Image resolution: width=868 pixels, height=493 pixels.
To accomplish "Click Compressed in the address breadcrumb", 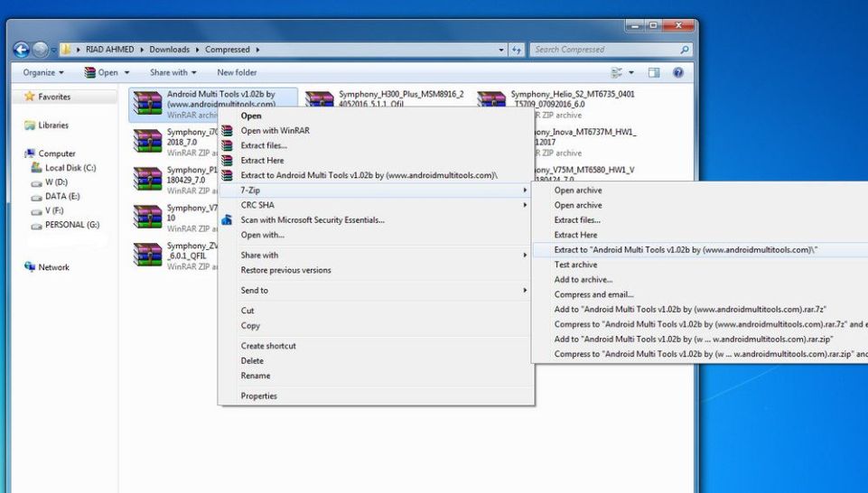I will 228,50.
